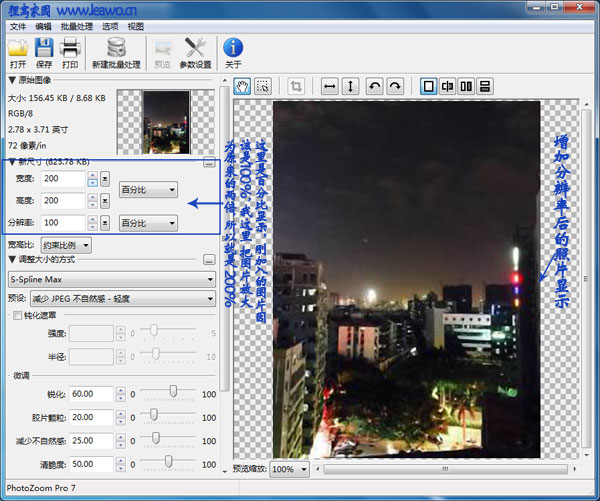
Task: Collapse the 新尺寸 section
Action: coord(12,162)
